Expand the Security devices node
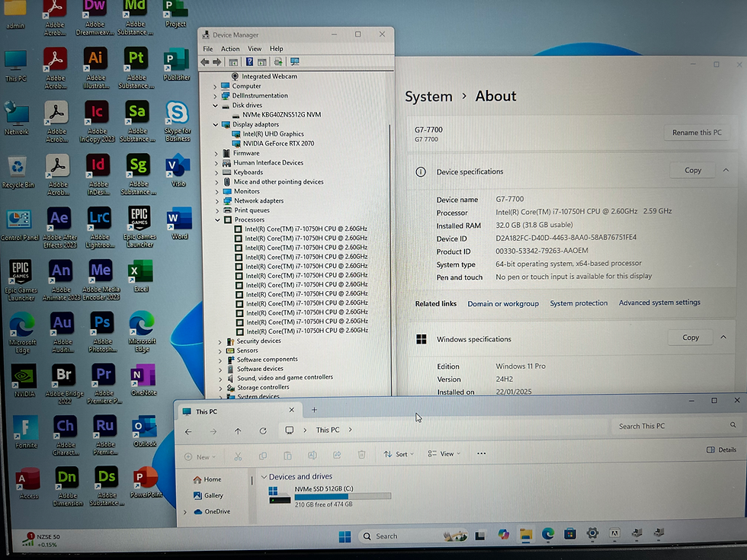This screenshot has width=747, height=560. point(220,341)
